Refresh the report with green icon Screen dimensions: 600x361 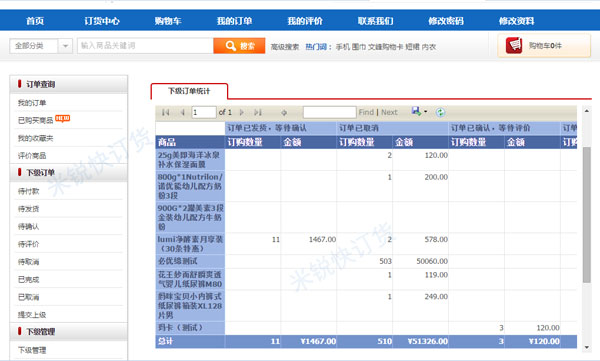[x=440, y=112]
